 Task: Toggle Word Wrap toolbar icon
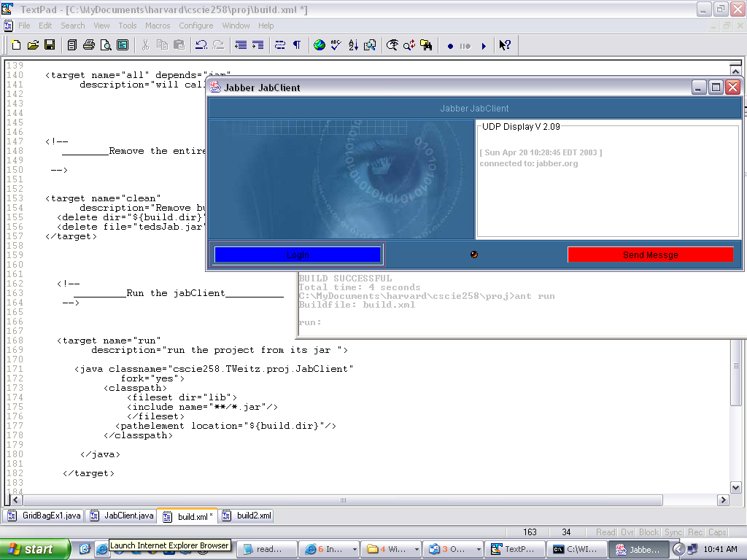coord(280,45)
